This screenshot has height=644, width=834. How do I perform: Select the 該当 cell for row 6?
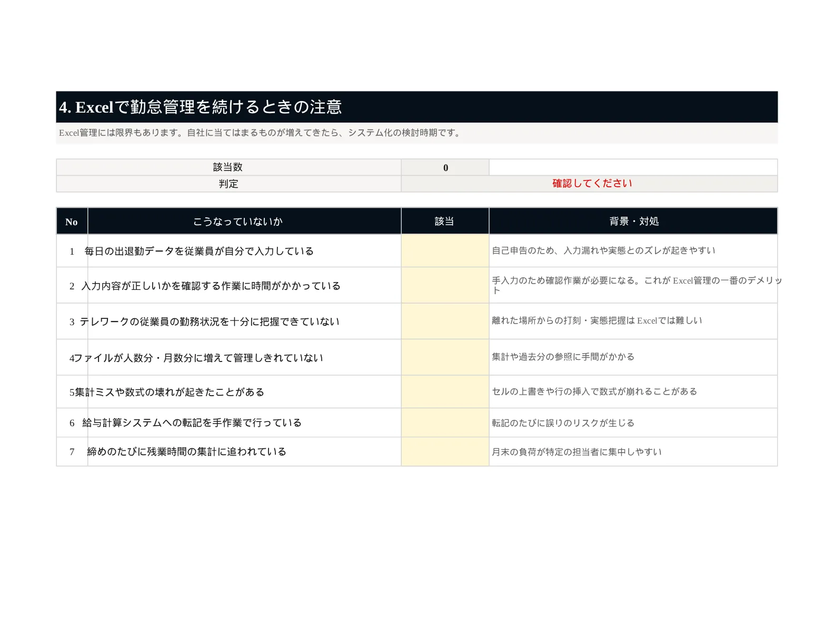coord(445,422)
